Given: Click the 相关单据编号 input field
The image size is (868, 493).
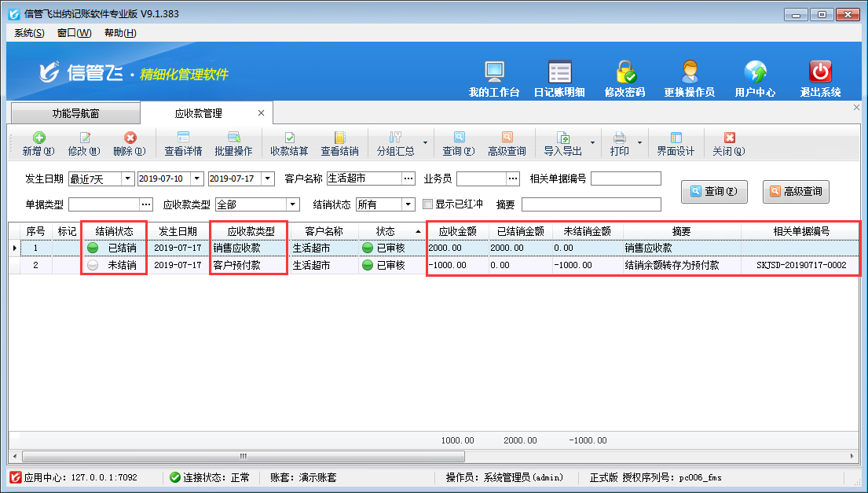Looking at the screenshot, I should pyautogui.click(x=625, y=178).
